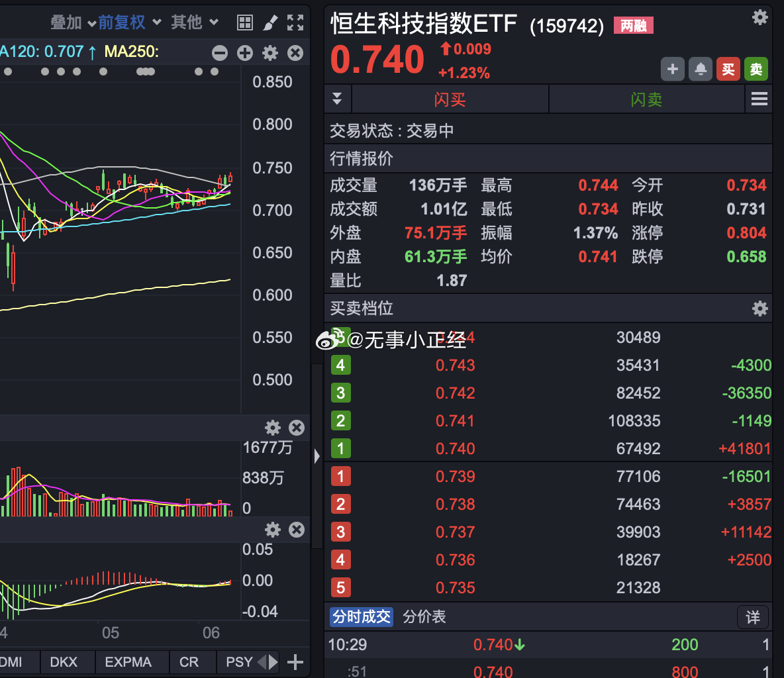Switch to the CR indicator tab
The height and width of the screenshot is (678, 784).
point(189,662)
